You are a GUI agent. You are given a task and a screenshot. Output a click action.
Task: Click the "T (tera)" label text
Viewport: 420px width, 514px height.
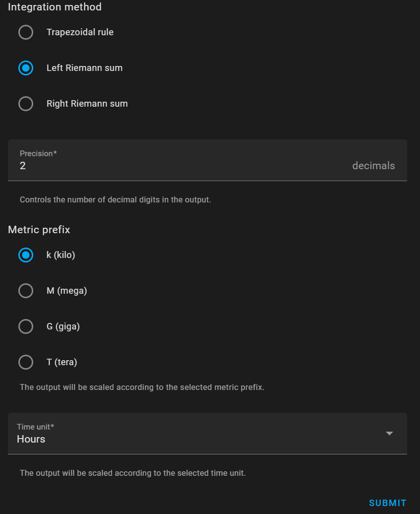tap(61, 362)
